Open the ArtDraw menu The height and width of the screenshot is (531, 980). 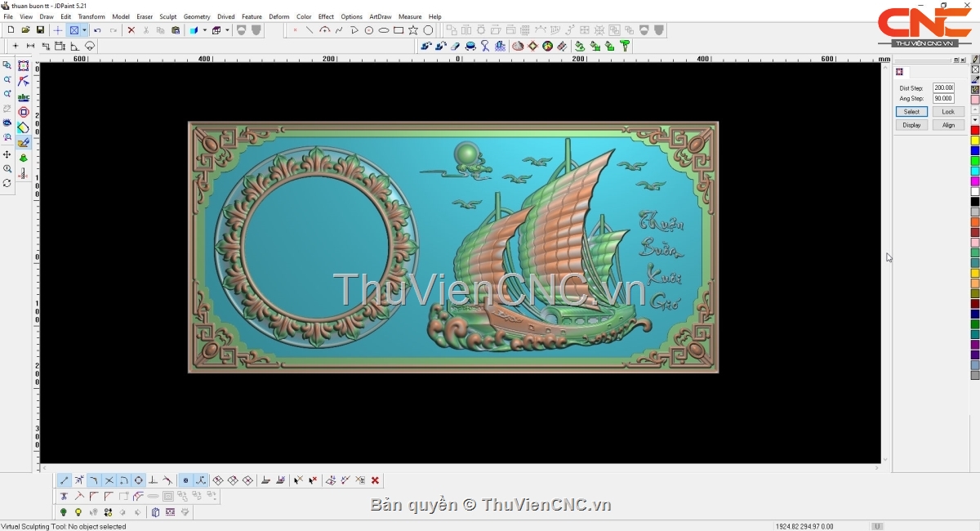pos(380,16)
